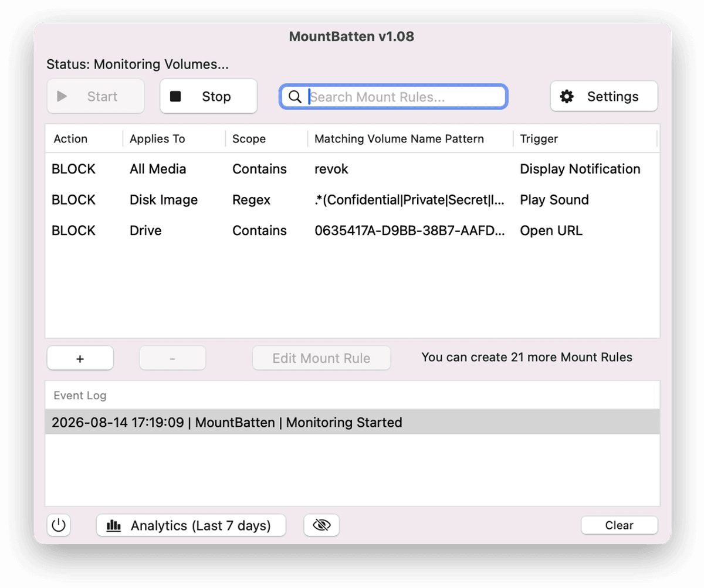Focus the Search Mount Rules field
This screenshot has height=588, width=704.
click(393, 97)
